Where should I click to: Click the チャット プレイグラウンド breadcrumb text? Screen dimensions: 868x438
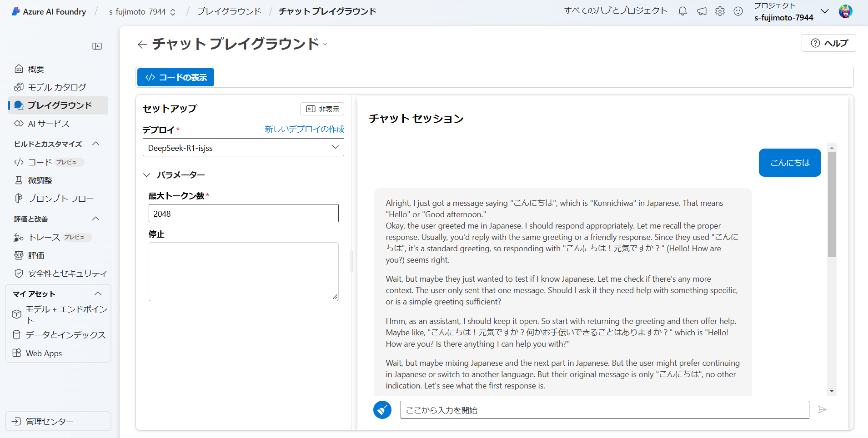coord(327,11)
